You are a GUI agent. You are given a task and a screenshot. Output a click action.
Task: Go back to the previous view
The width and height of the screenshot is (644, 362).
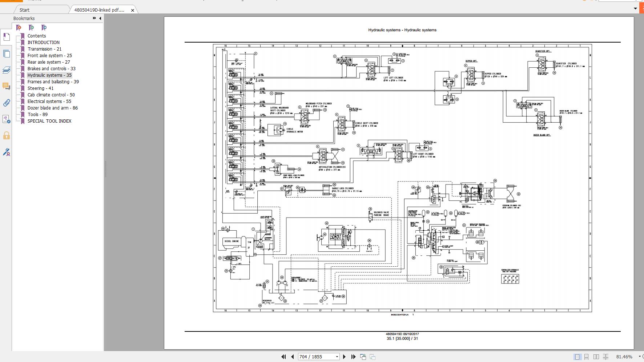click(x=363, y=357)
